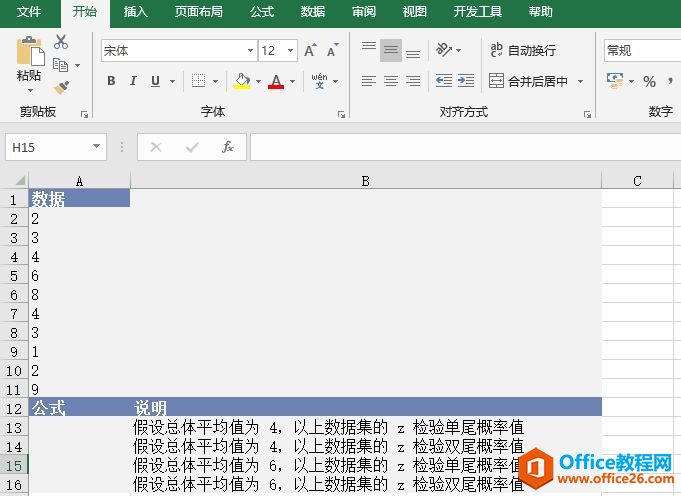This screenshot has width=681, height=496.
Task: Click the decrease indent icon
Action: click(443, 81)
